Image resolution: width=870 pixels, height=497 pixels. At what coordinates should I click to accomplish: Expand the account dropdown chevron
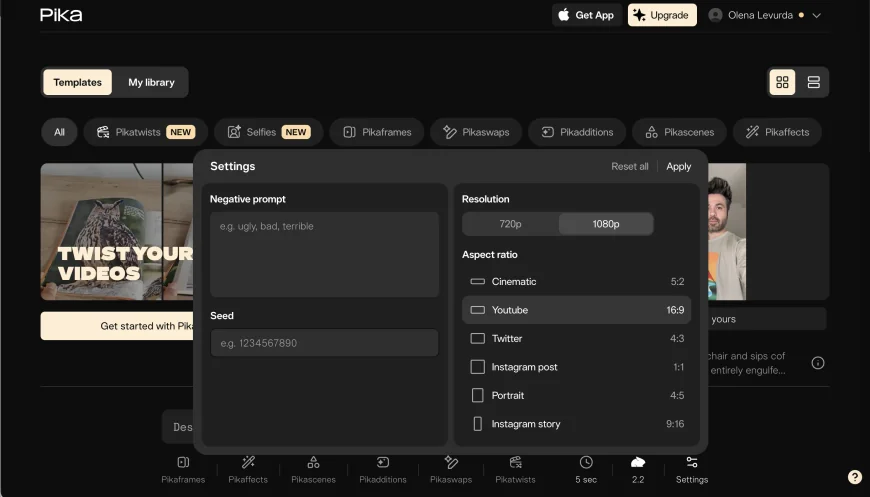point(816,16)
